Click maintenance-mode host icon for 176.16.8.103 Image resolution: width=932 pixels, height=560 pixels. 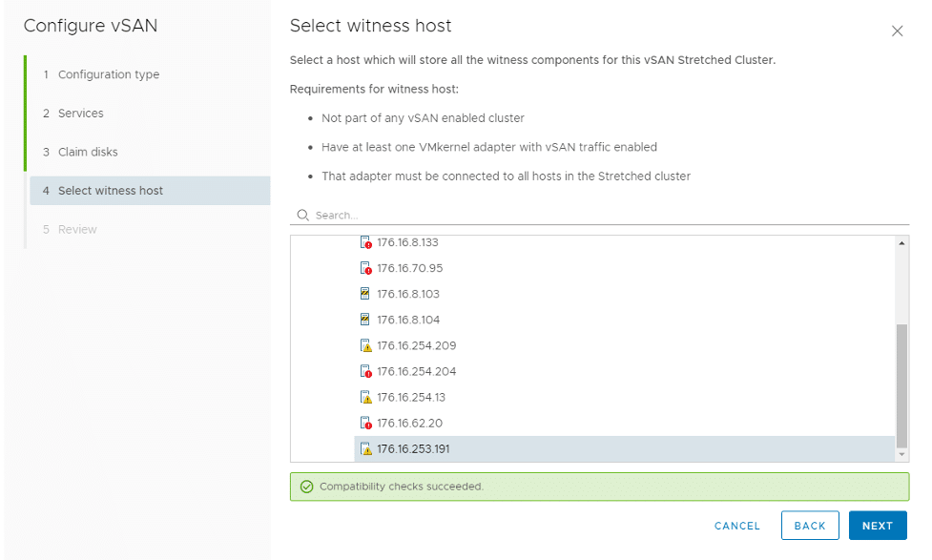pyautogui.click(x=365, y=294)
